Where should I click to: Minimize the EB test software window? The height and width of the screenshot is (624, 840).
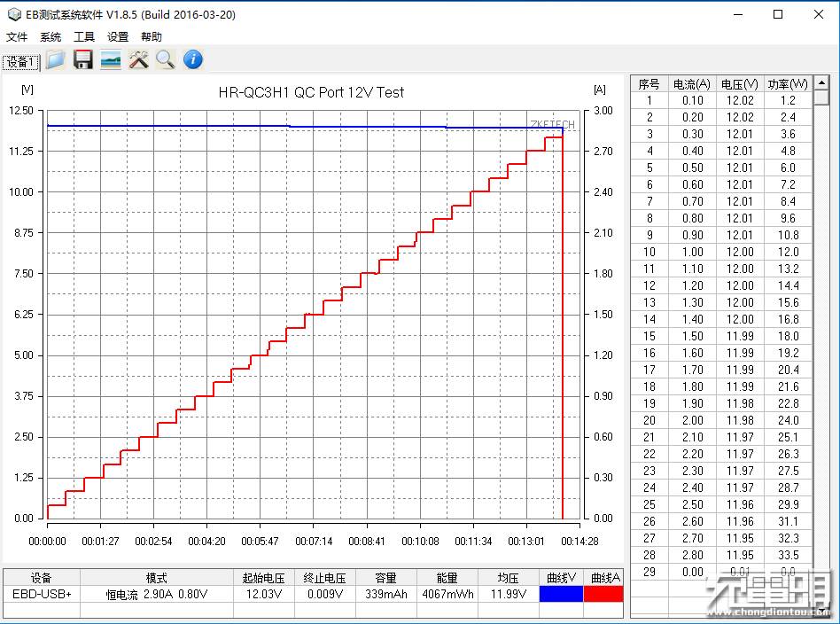click(738, 14)
